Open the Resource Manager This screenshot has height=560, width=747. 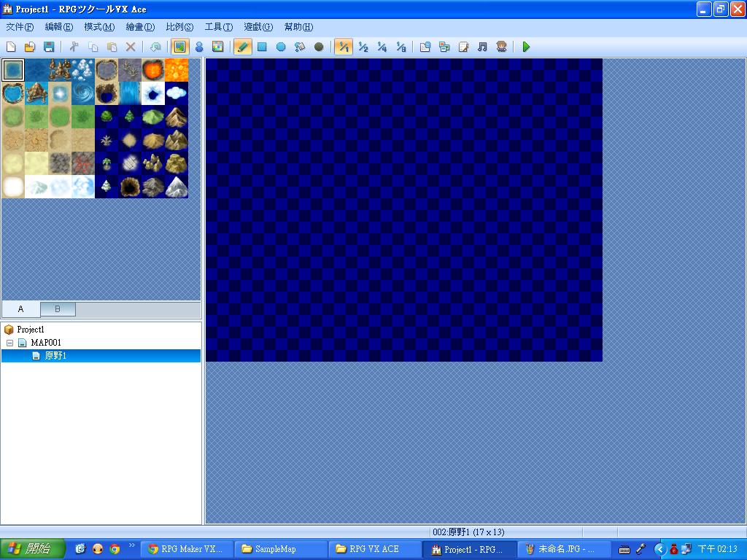pyautogui.click(x=444, y=47)
